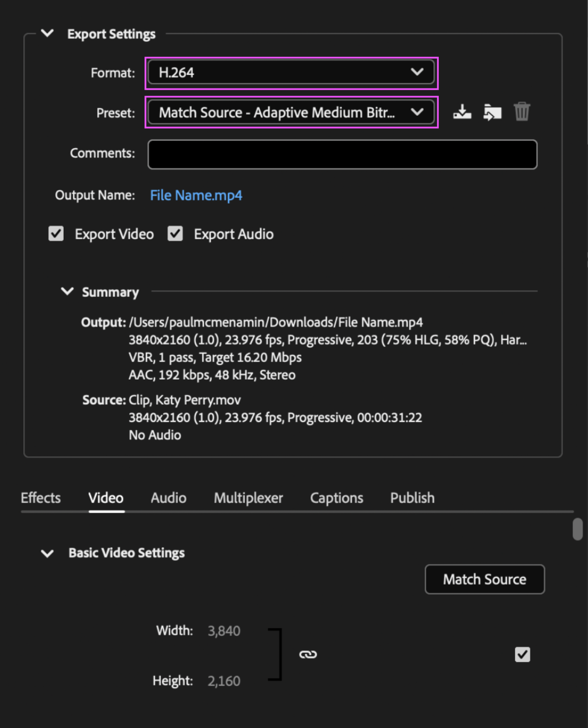Screen dimensions: 588x728
Task: Toggle the width and height link chain
Action: tap(309, 654)
